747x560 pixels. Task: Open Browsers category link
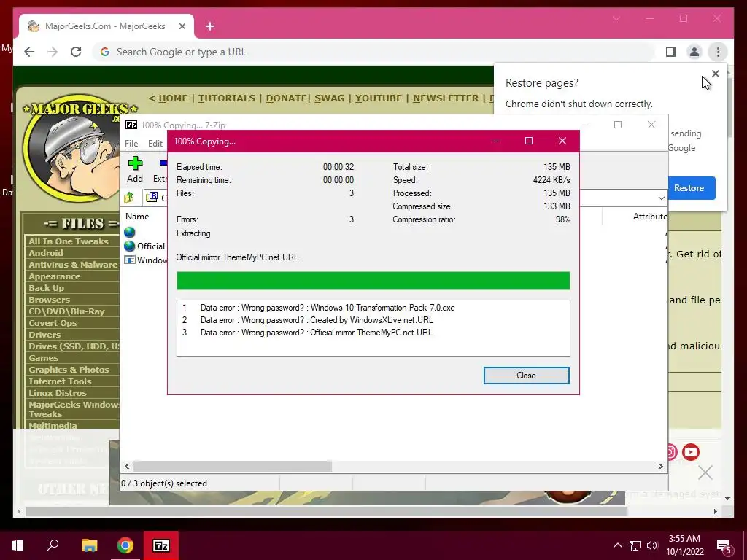[x=49, y=300]
